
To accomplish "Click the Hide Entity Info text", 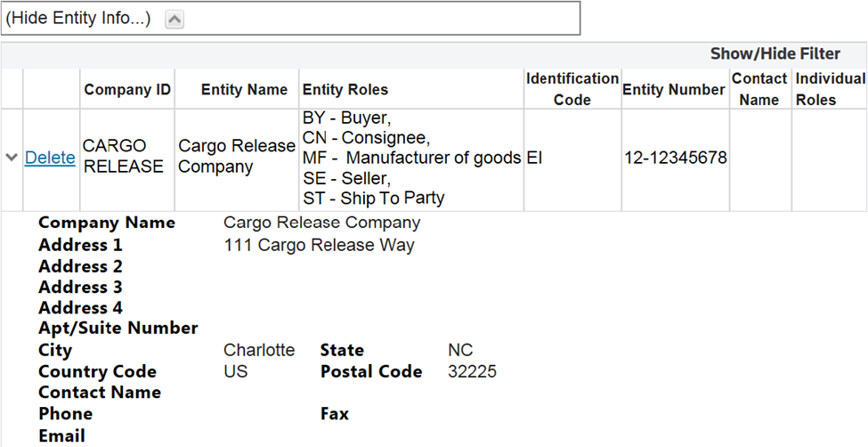I will point(78,19).
